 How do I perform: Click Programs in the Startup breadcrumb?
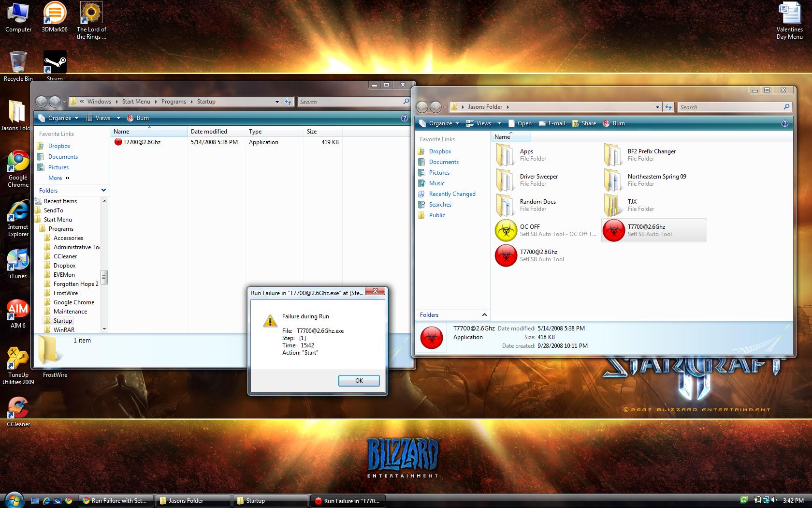click(x=174, y=102)
